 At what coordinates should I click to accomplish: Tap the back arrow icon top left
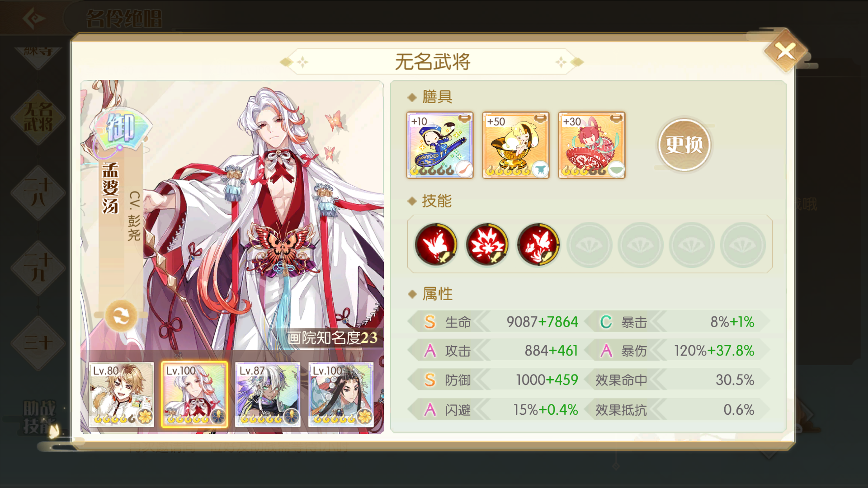pyautogui.click(x=34, y=18)
